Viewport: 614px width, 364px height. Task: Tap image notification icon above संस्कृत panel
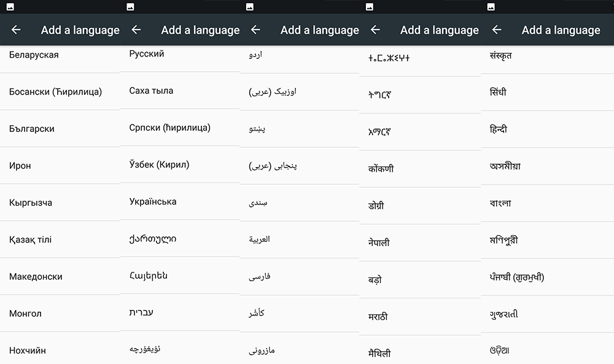click(x=491, y=7)
